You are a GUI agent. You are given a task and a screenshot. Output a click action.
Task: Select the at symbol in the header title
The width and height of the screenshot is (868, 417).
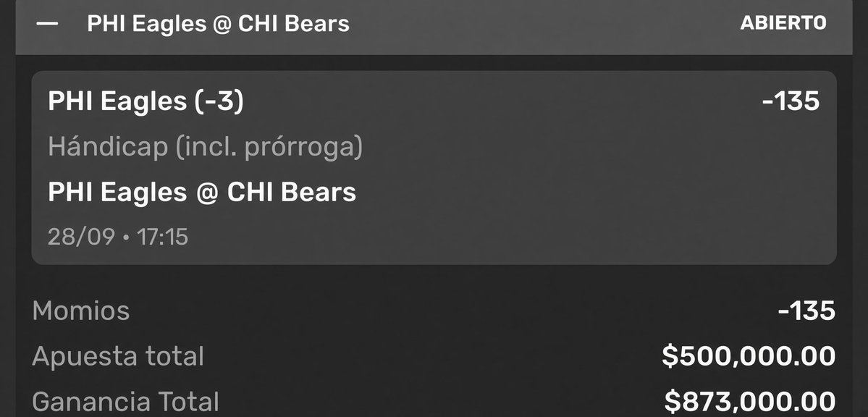point(221,25)
